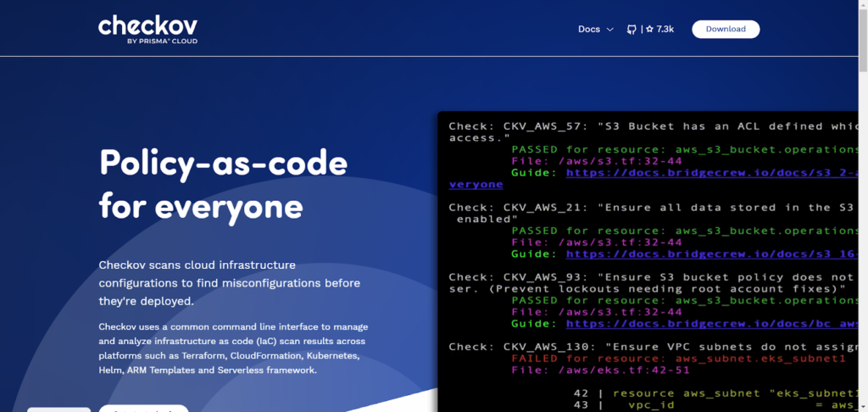
Task: Click code line 43 vpc_id
Action: 715,405
